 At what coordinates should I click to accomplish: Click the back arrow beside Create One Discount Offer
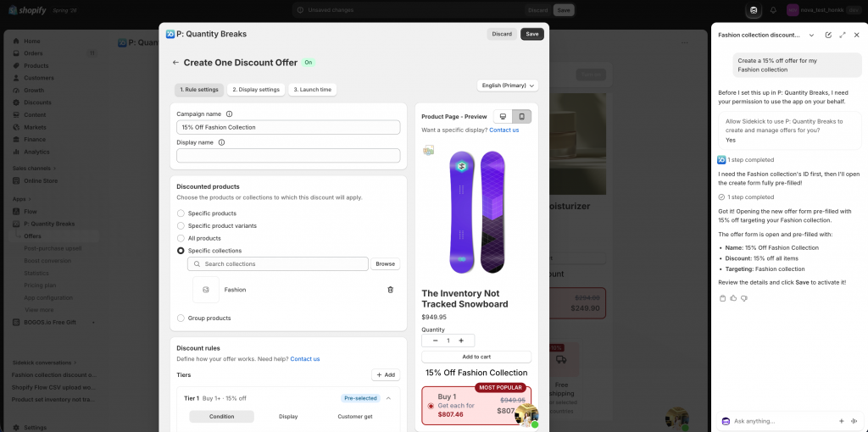(175, 63)
